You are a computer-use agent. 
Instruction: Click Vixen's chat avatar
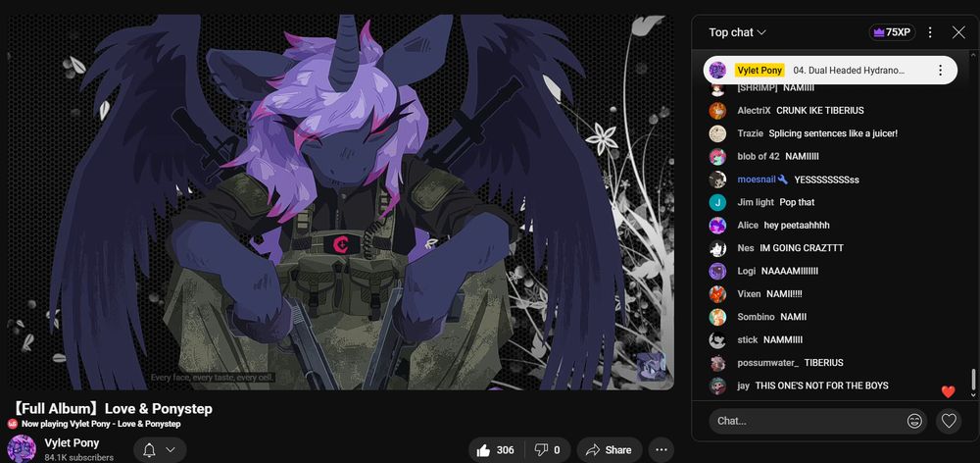[717, 294]
